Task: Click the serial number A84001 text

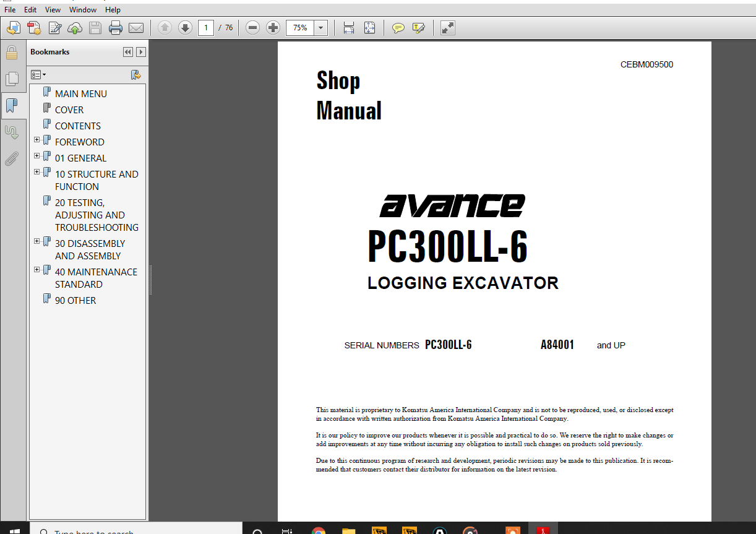Action: (x=557, y=345)
